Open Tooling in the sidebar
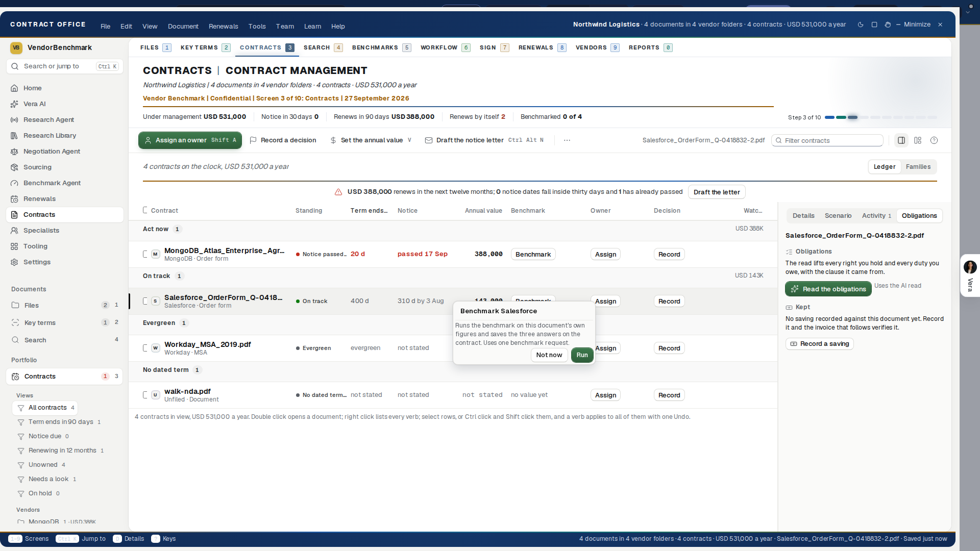This screenshot has height=551, width=980. (x=65, y=246)
